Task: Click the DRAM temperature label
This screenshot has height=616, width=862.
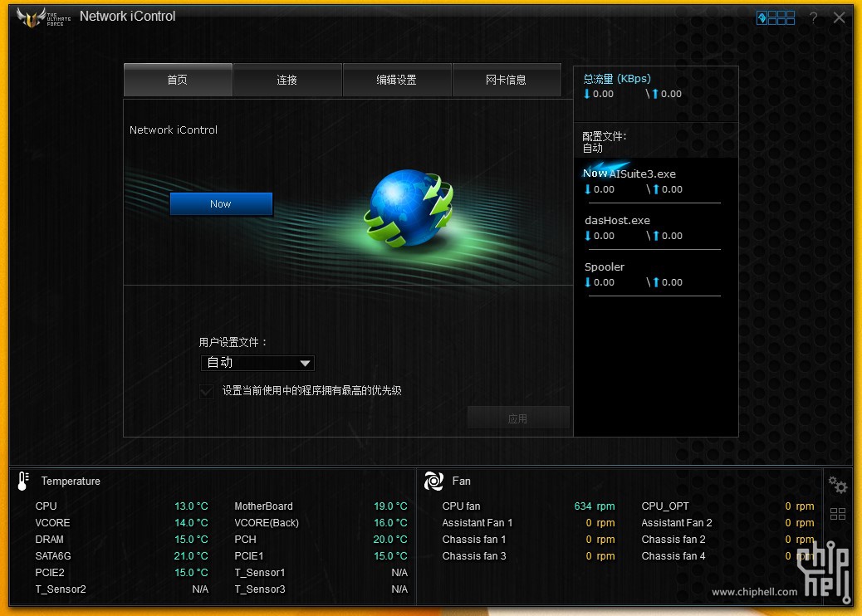Action: click(50, 540)
